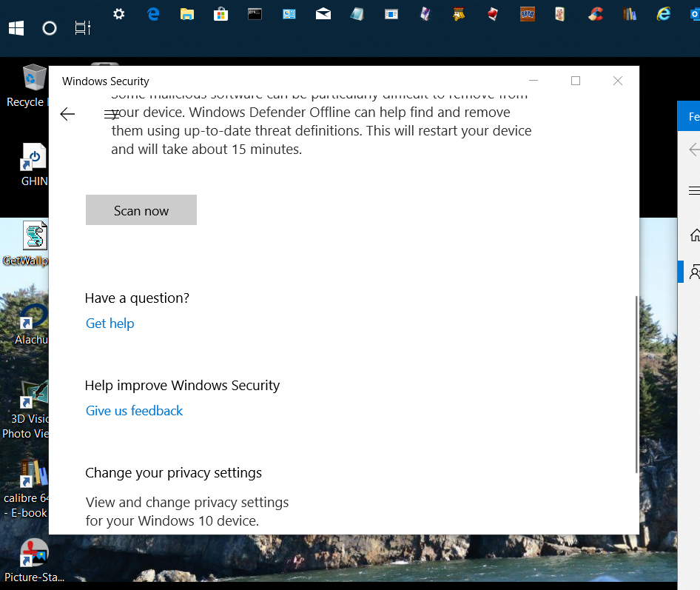Launch Hearts card game on taskbar
The image size is (700, 590).
click(493, 14)
